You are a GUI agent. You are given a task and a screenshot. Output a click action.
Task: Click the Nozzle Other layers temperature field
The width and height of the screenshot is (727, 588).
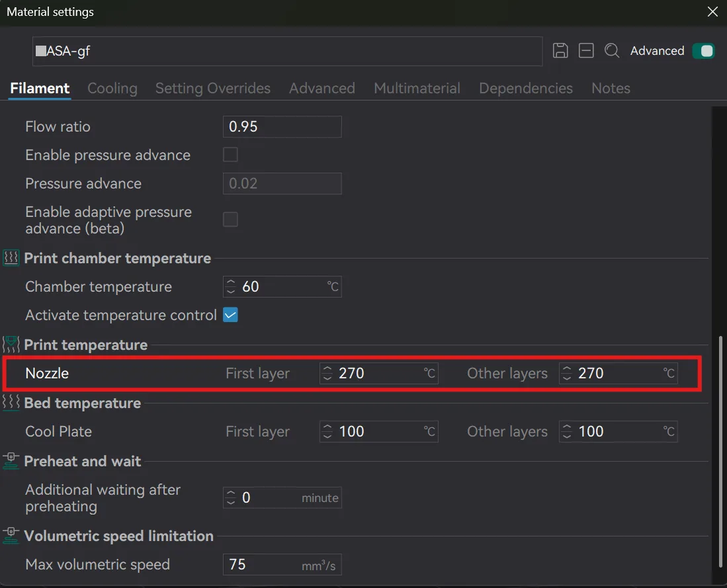[x=618, y=373]
